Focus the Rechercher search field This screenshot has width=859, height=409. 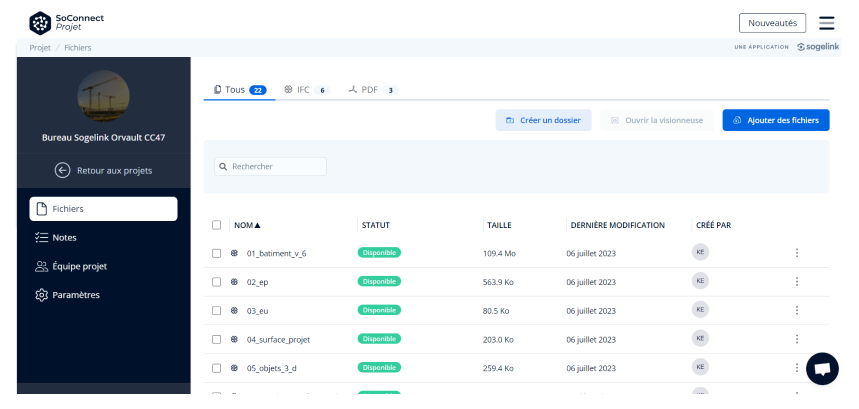click(270, 166)
